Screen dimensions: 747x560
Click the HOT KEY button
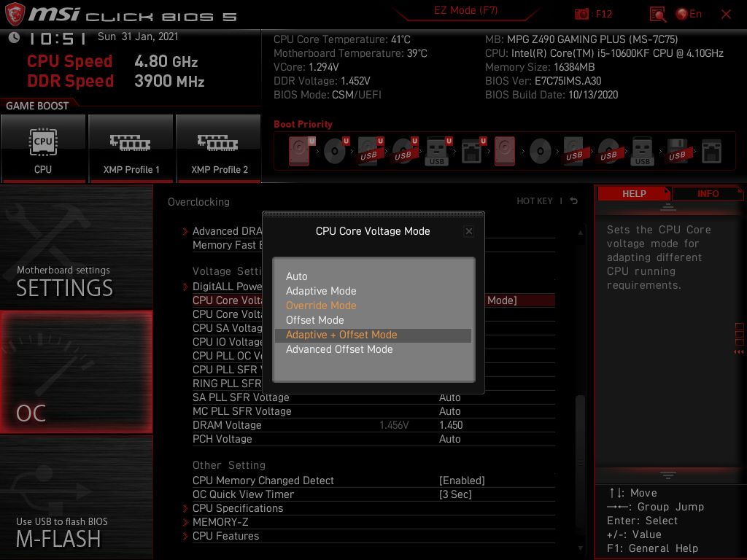click(x=535, y=201)
